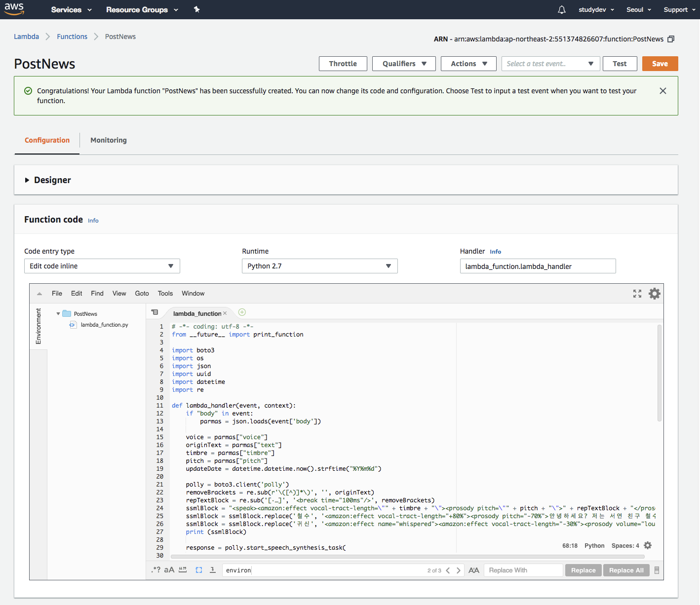Open editor preferences gear
This screenshot has height=605, width=700.
click(655, 294)
